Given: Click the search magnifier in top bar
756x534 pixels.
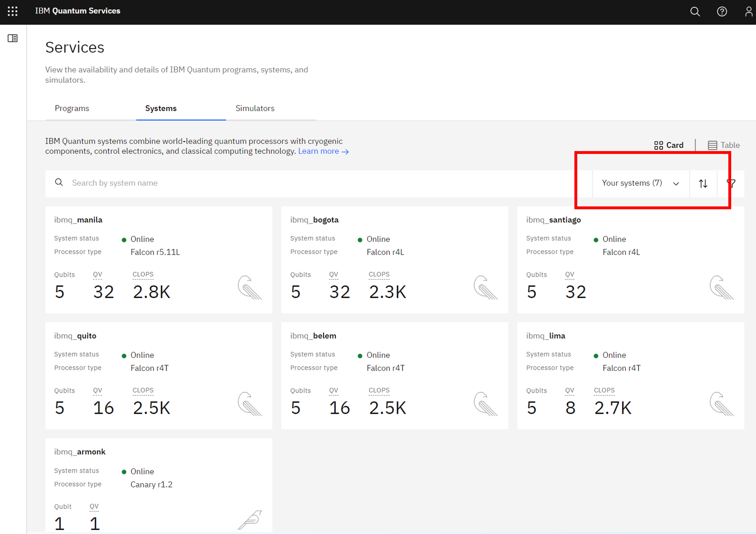Looking at the screenshot, I should tap(695, 11).
